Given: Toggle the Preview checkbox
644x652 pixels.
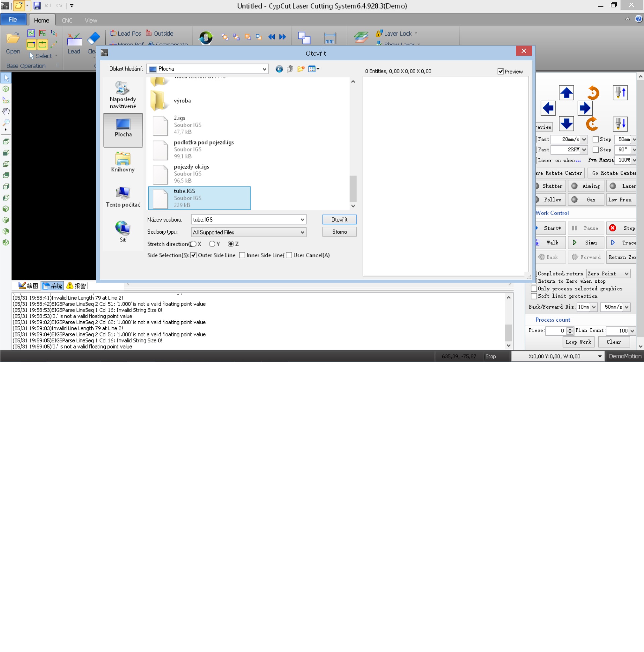Looking at the screenshot, I should pyautogui.click(x=500, y=71).
